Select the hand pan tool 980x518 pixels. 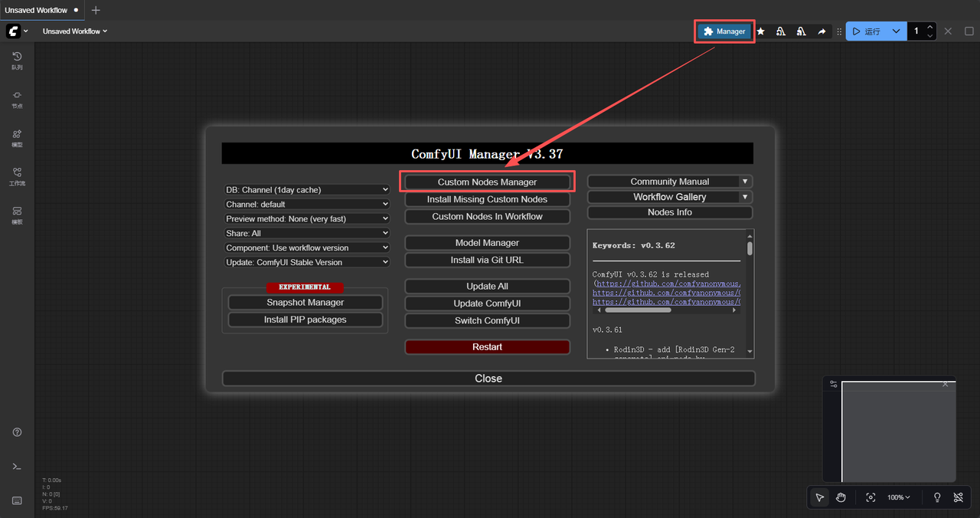click(841, 497)
